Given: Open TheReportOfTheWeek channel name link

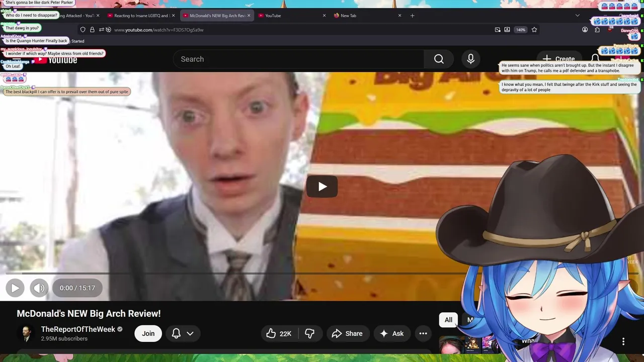Looking at the screenshot, I should 78,329.
